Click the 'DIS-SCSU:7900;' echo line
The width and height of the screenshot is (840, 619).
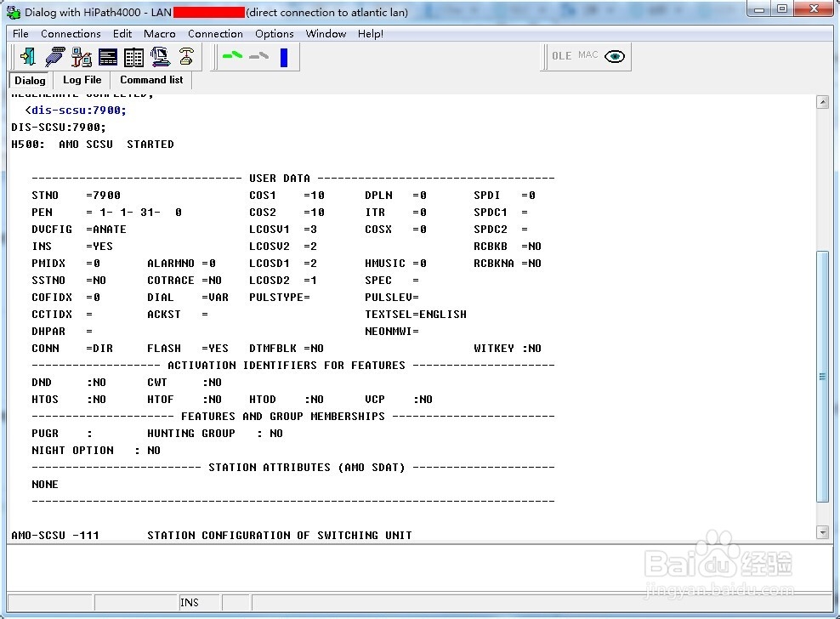59,128
